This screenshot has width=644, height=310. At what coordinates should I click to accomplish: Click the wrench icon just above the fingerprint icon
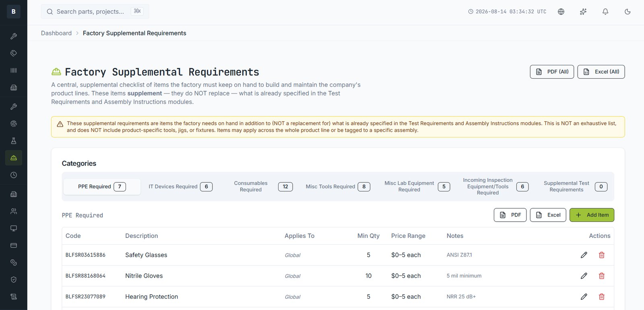point(14,107)
